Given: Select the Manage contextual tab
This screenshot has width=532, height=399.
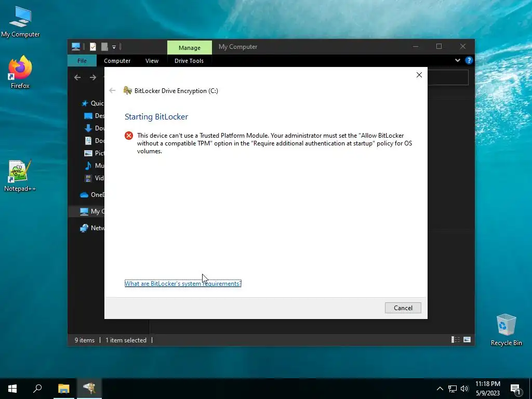Looking at the screenshot, I should coord(189,47).
